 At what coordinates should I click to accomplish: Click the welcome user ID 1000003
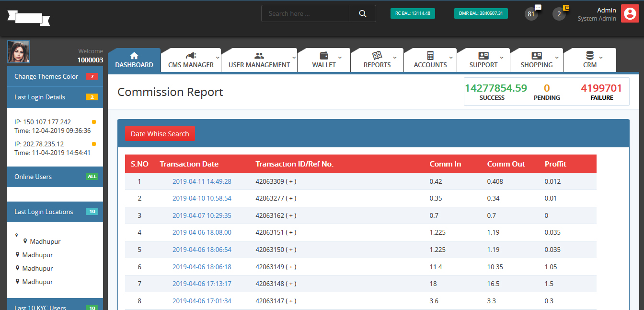coord(90,60)
